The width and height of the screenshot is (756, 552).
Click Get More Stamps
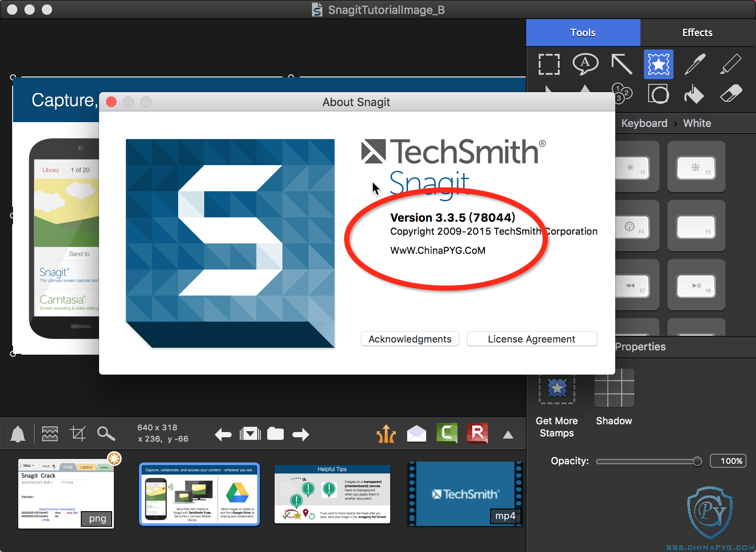557,406
